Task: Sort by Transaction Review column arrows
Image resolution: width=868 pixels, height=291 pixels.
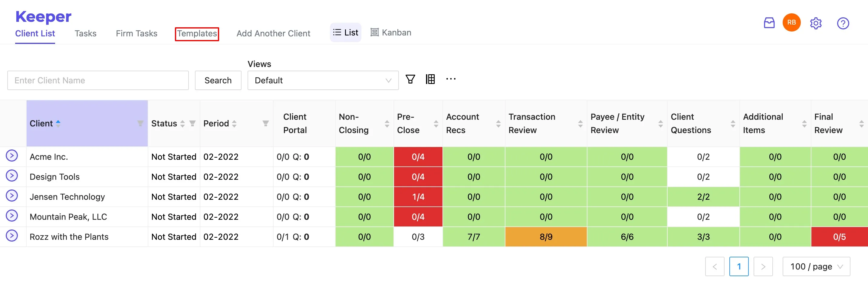Action: click(580, 124)
